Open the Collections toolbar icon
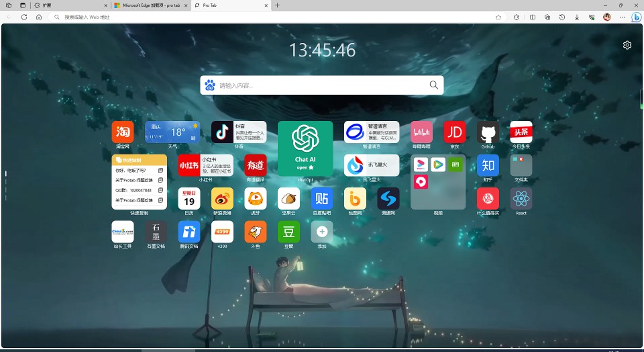 coord(547,17)
